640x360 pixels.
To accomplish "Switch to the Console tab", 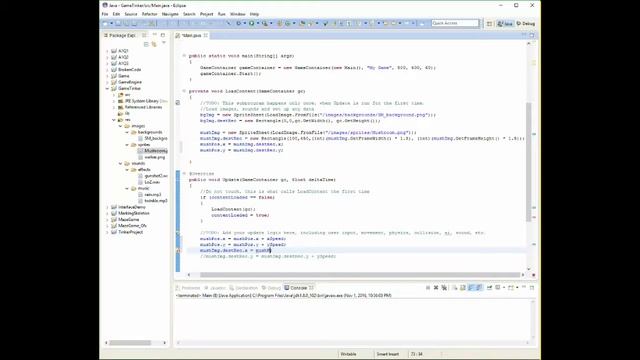I will click(299, 288).
